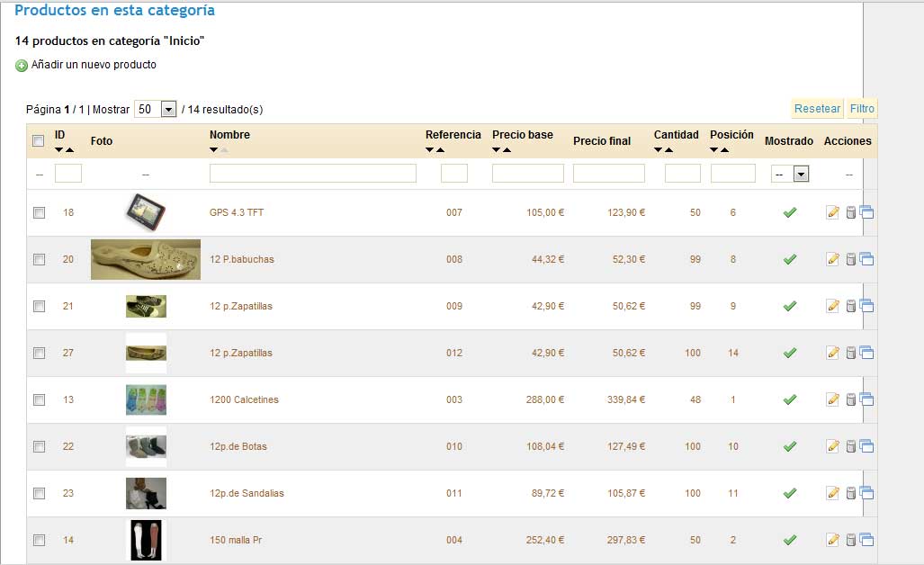Image resolution: width=924 pixels, height=565 pixels.
Task: Sort by Precio base descending
Action: (496, 150)
